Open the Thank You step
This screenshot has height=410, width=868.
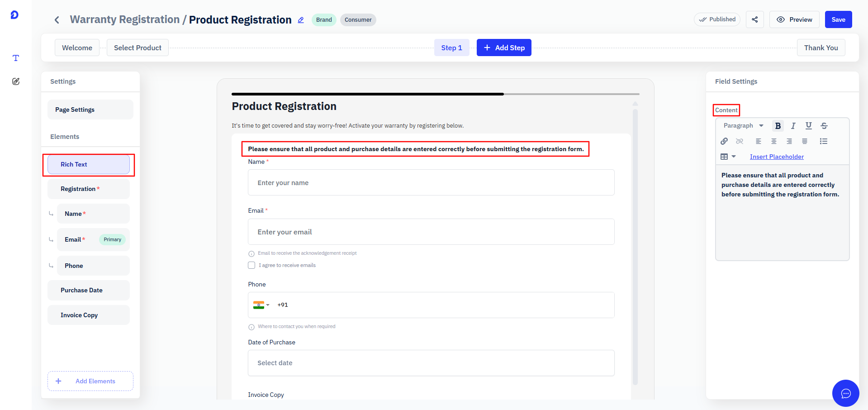pos(821,48)
